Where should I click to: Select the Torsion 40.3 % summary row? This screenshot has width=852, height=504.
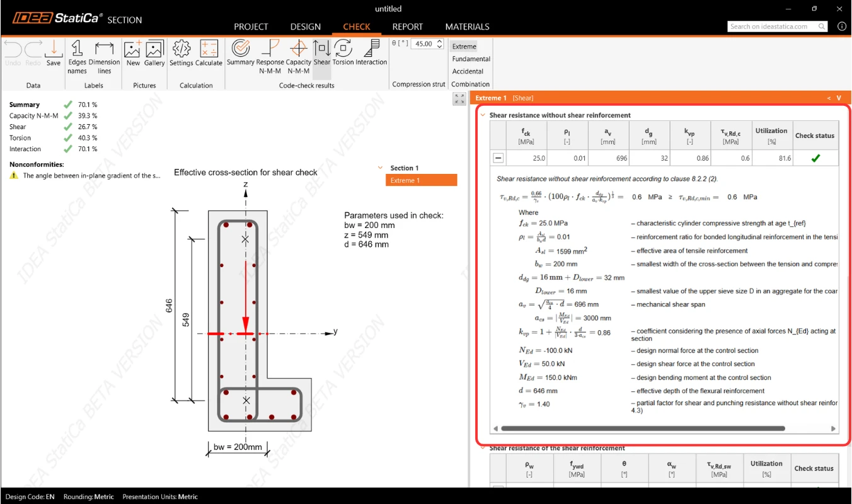[54, 138]
